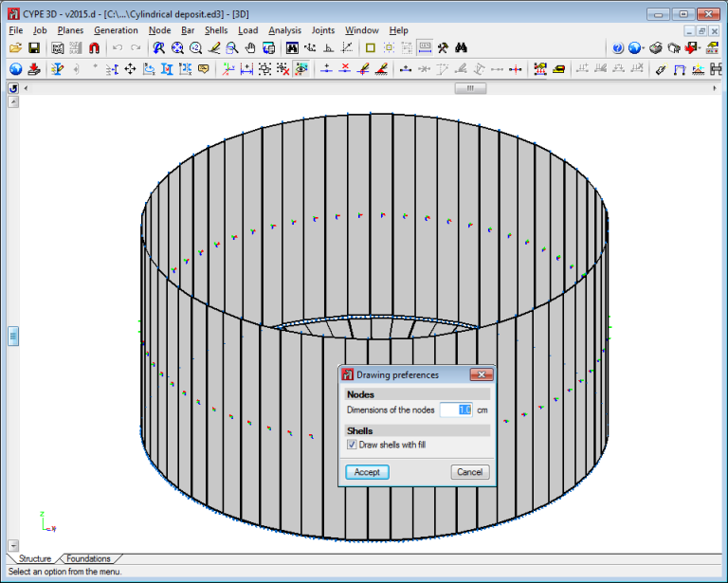The width and height of the screenshot is (728, 583).
Task: Click the hammer and wrench tools icon
Action: pos(443,48)
